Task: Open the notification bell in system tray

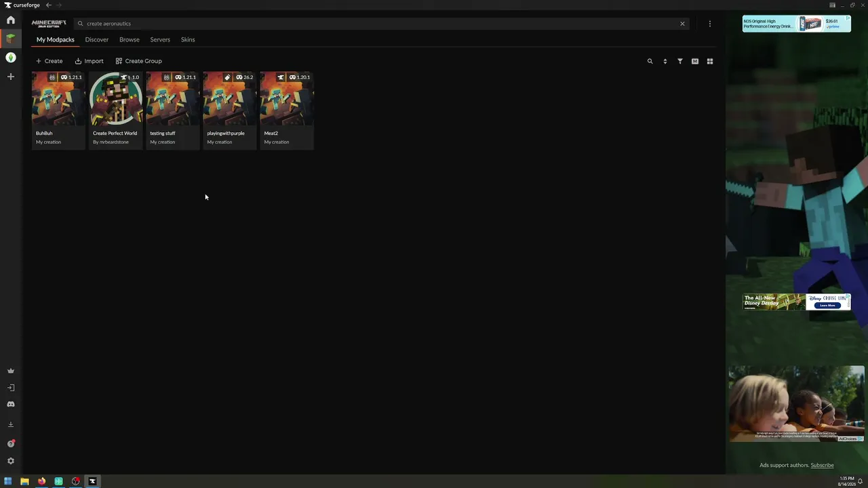Action: (860, 481)
